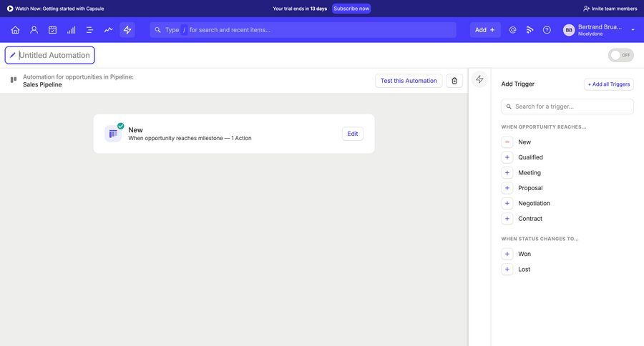The image size is (644, 346).
Task: Open the help question mark icon
Action: [x=547, y=30]
